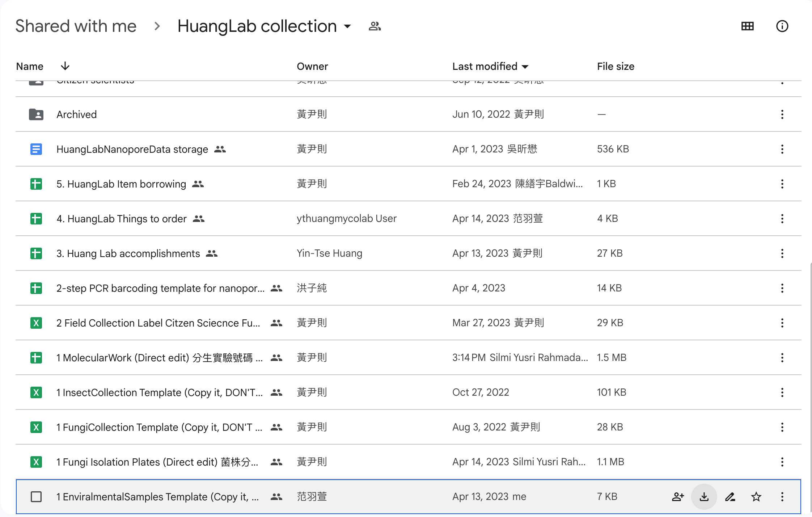Open more actions for HuangLab Things to order

[782, 219]
